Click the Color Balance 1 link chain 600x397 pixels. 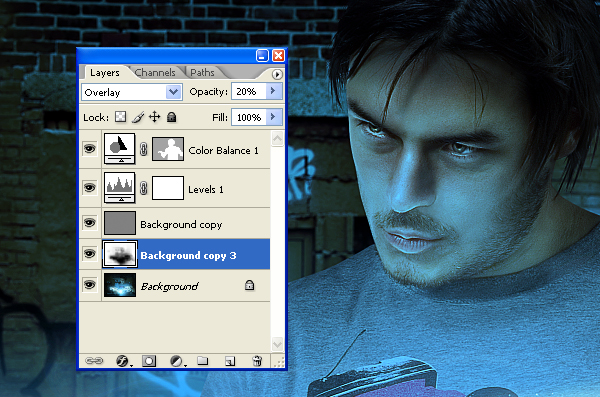tap(143, 149)
